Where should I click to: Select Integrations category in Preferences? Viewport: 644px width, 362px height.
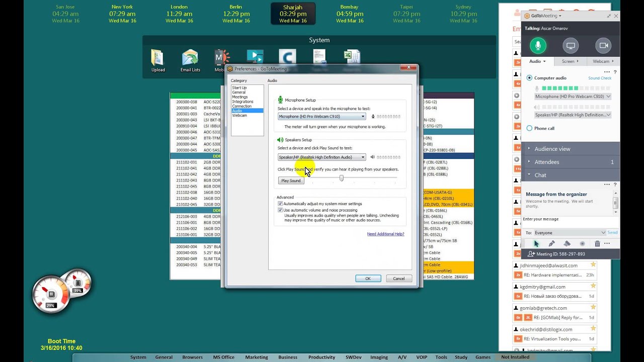[x=243, y=102]
